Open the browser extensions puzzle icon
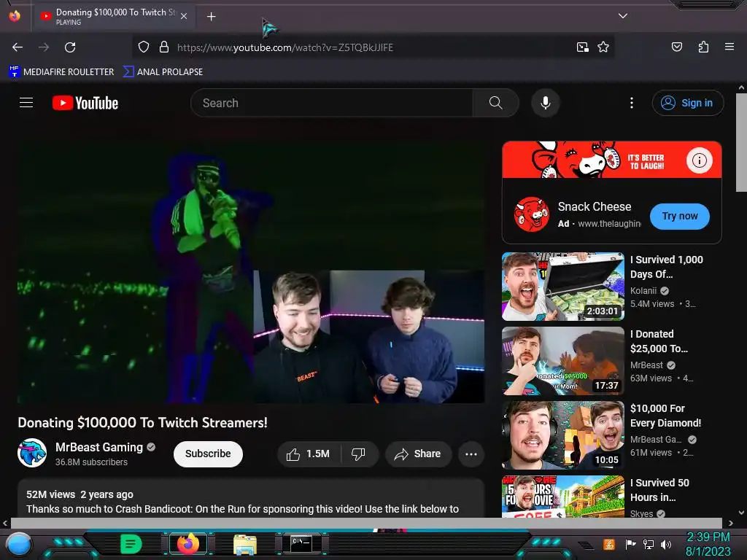 click(703, 47)
